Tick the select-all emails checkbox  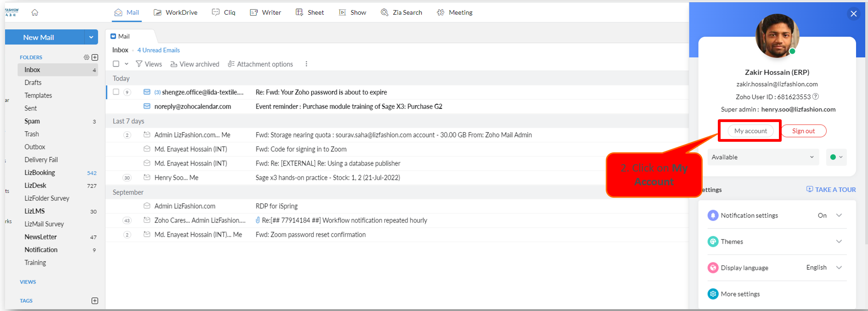coord(116,64)
